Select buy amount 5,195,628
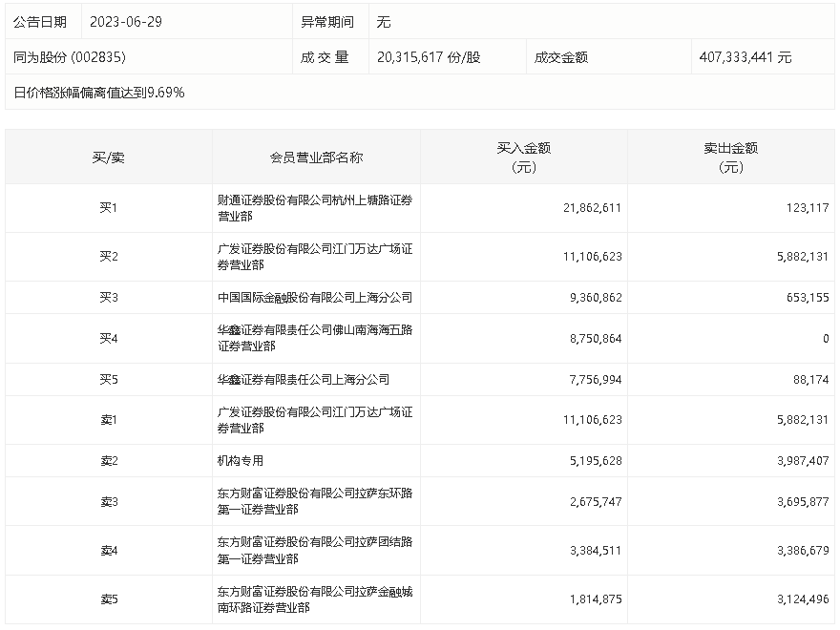This screenshot has height=630, width=840. (x=596, y=461)
